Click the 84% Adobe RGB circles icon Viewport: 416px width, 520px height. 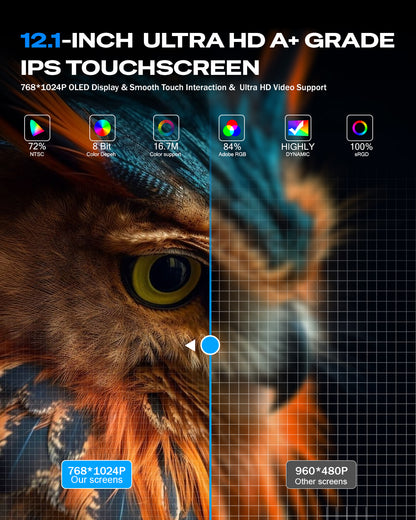click(232, 128)
